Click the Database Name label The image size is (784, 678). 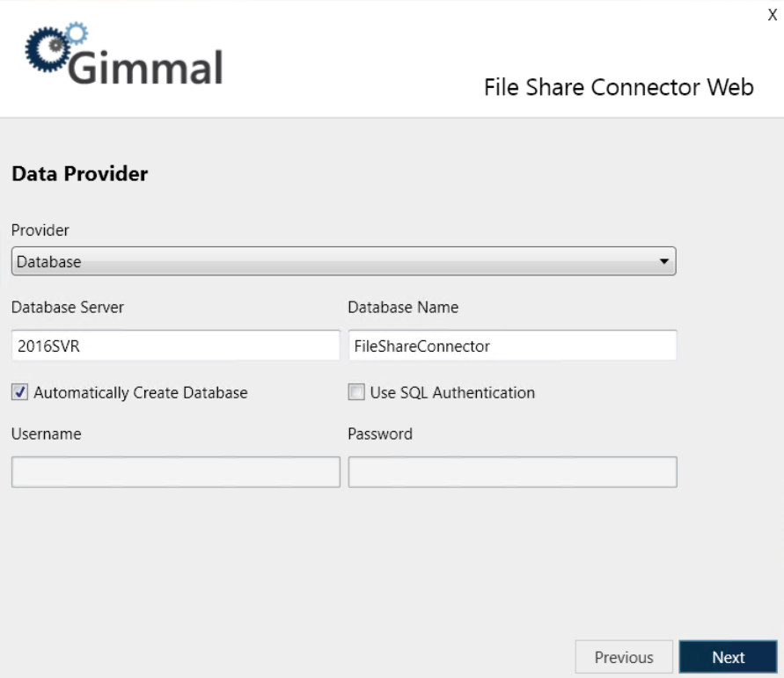403,307
